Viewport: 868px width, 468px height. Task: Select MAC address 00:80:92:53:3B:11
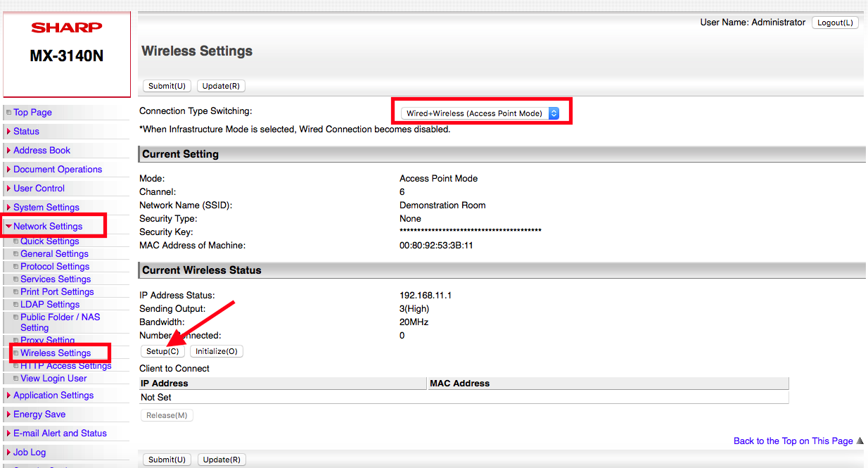pos(436,246)
